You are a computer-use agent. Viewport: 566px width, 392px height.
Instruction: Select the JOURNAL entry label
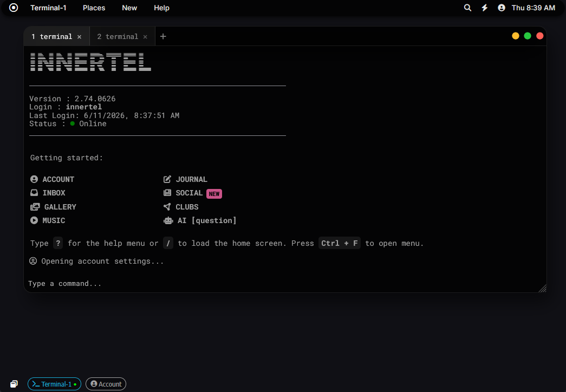[x=191, y=179]
